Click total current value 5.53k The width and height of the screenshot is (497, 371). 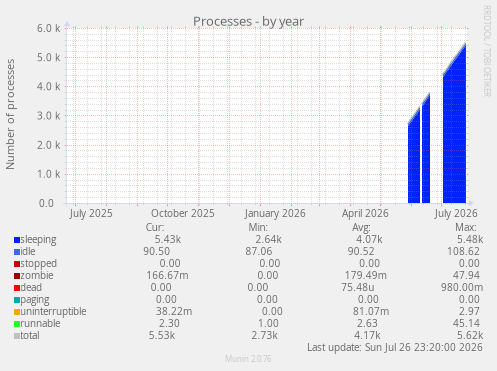(x=162, y=335)
